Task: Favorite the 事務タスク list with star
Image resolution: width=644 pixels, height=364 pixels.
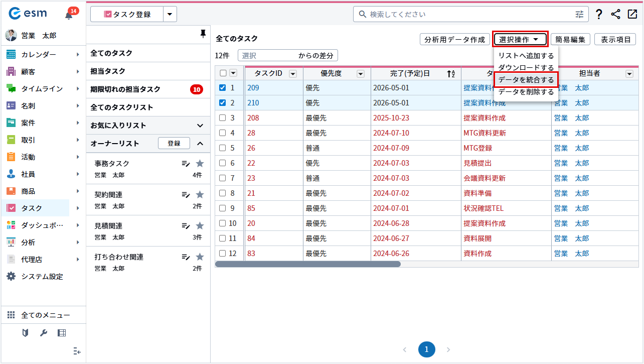Action: tap(200, 163)
